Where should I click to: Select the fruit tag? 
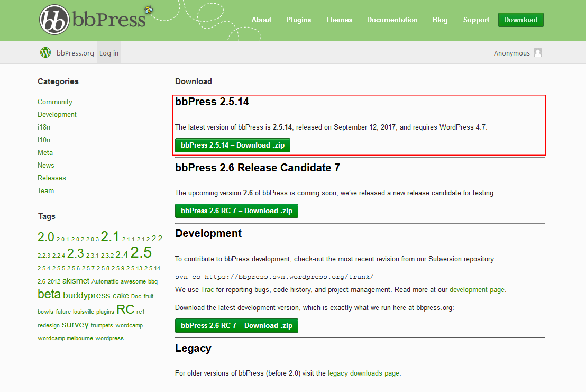pos(149,296)
